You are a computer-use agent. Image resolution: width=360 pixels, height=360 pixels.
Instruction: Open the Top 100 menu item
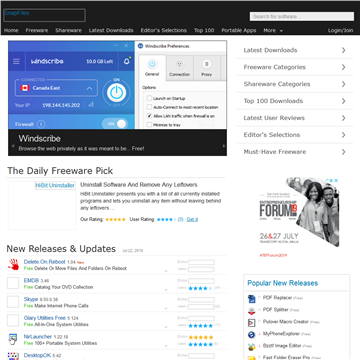coord(204,30)
